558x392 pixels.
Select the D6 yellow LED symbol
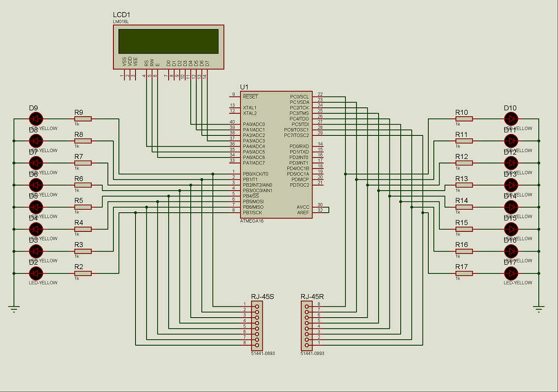[35, 185]
